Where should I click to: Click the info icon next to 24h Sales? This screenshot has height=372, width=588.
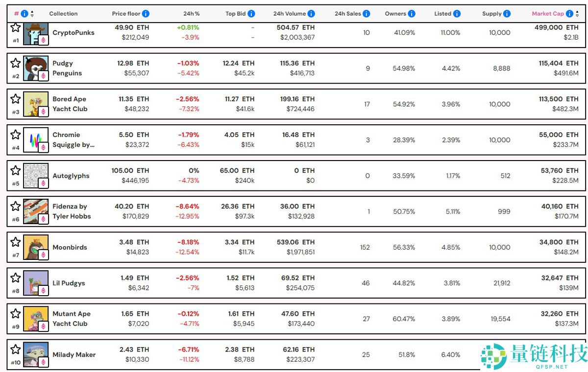[366, 14]
